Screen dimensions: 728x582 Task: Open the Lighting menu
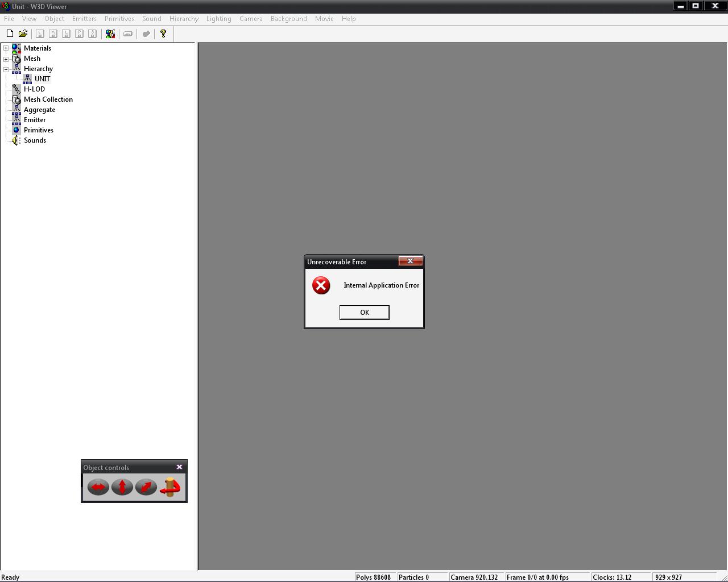(218, 19)
